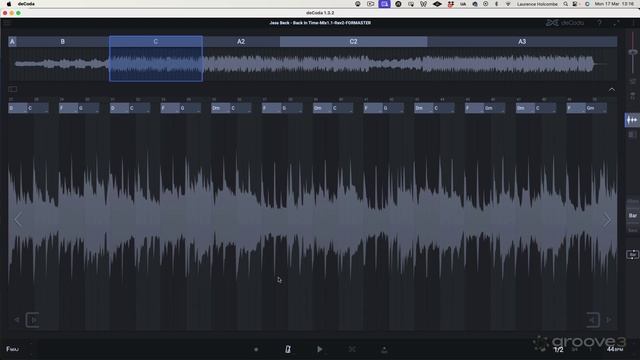
Task: Select the waveform view in the right sidebar
Action: 632,120
